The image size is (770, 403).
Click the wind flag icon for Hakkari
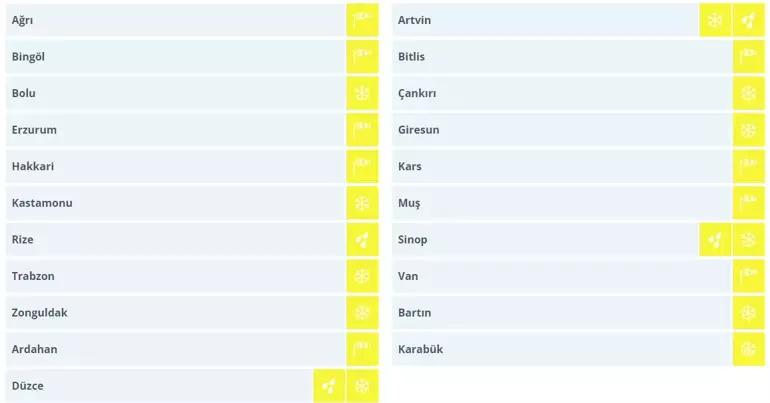point(362,166)
